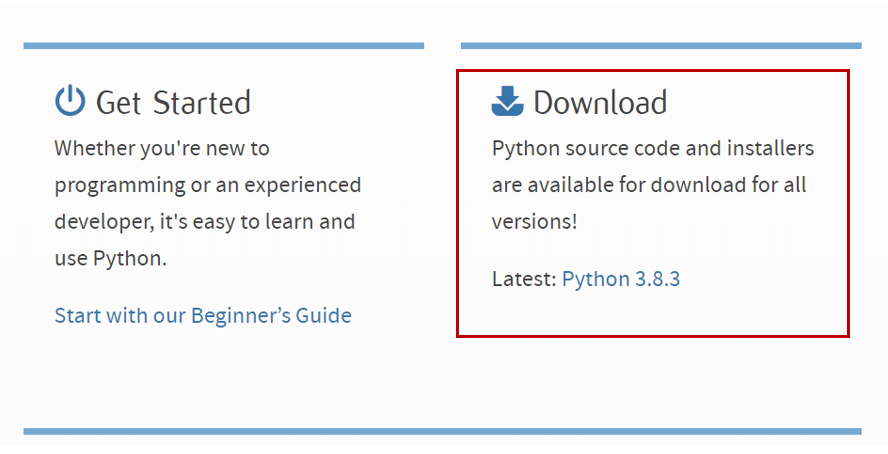This screenshot has height=454, width=888.
Task: Click the 'versions!' text line
Action: pyautogui.click(x=535, y=222)
